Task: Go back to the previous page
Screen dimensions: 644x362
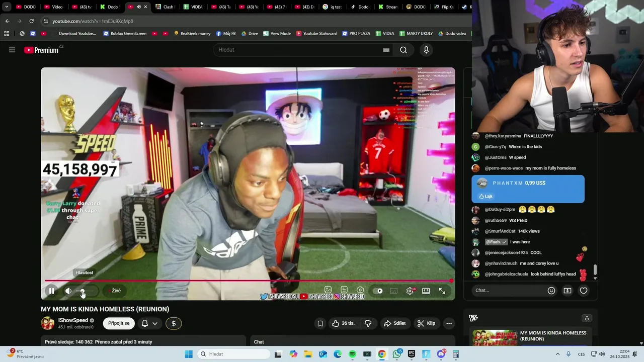Action: [7, 21]
